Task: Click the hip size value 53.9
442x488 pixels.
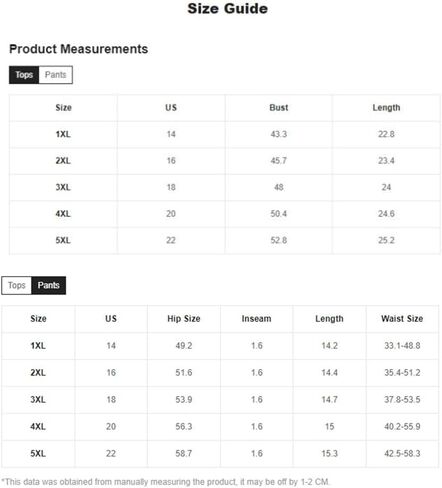Action: pyautogui.click(x=184, y=400)
